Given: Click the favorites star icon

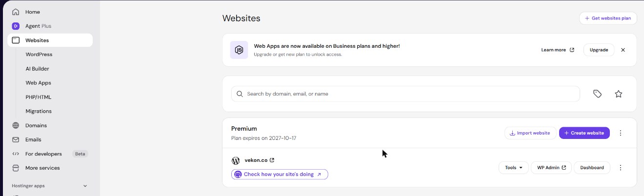Looking at the screenshot, I should (x=619, y=94).
